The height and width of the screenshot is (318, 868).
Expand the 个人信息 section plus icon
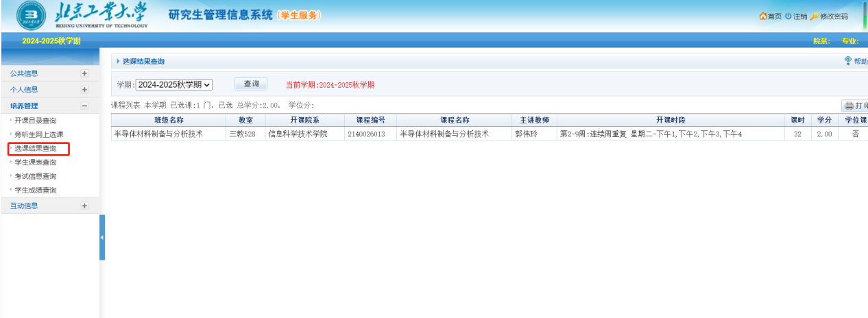84,90
